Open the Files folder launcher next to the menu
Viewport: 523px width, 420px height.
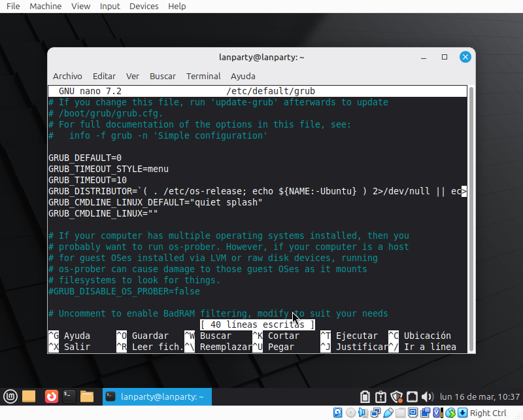coord(29,396)
